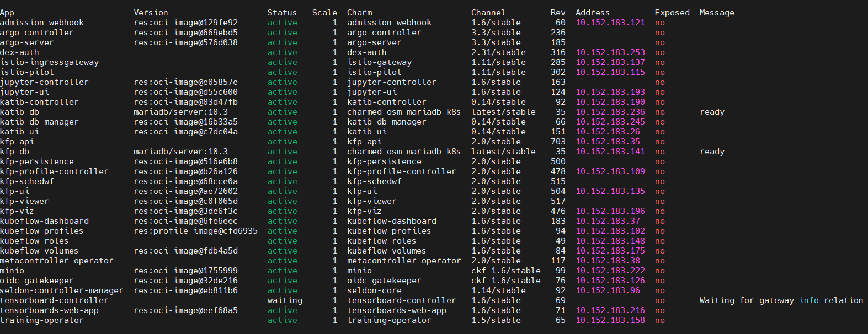This screenshot has height=334, width=868.
Task: Select the dex-auth app name
Action: point(19,52)
